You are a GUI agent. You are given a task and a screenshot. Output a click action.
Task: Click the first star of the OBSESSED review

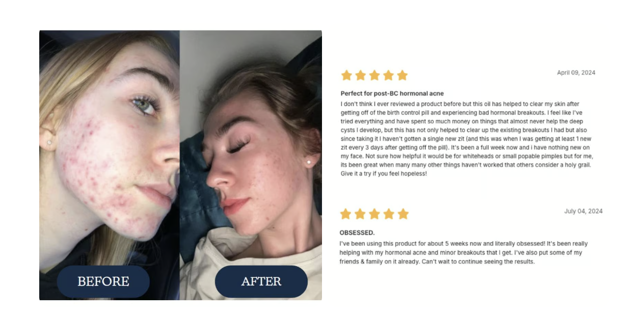346,214
